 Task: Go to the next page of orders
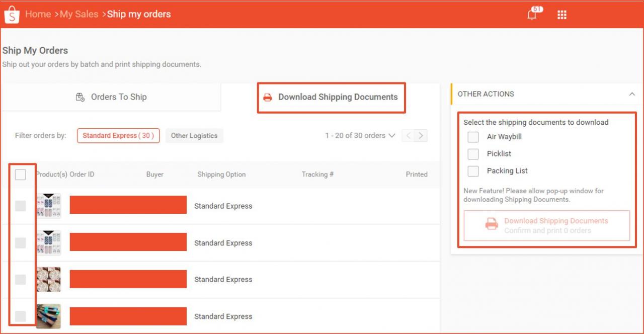pyautogui.click(x=421, y=135)
